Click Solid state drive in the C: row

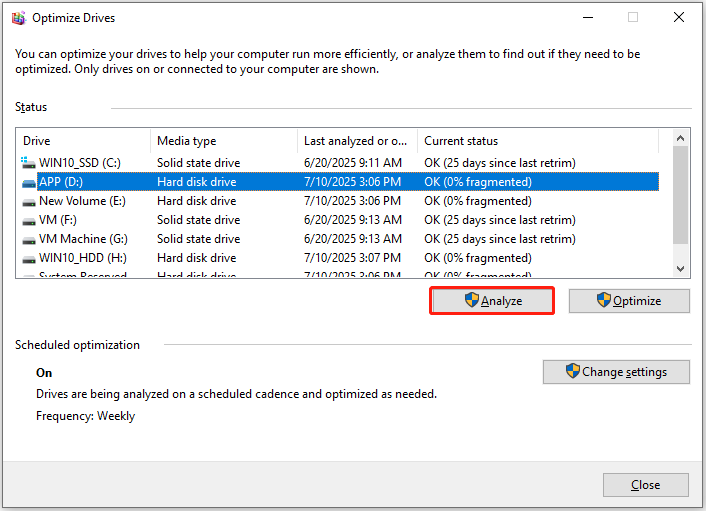point(199,163)
